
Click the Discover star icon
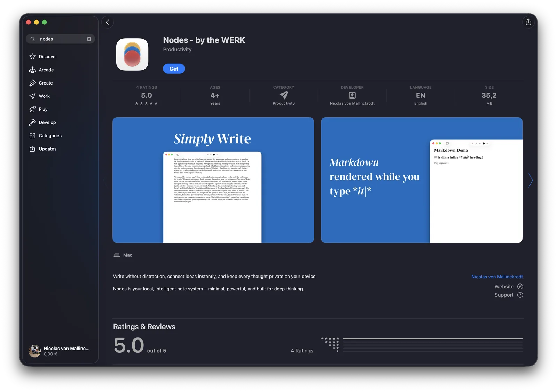point(32,57)
